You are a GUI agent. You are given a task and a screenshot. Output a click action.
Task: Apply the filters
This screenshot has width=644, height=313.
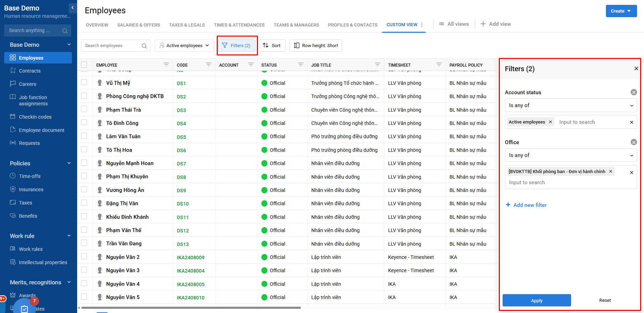tap(536, 300)
